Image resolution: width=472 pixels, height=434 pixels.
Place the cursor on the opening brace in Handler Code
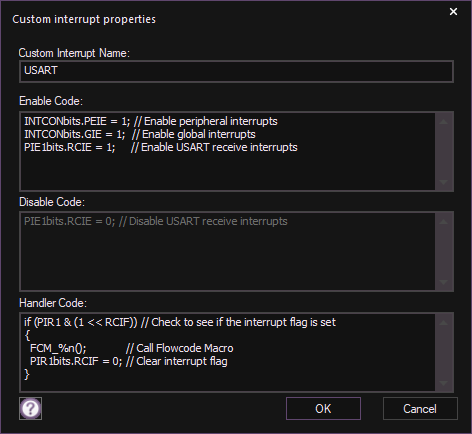pos(27,335)
